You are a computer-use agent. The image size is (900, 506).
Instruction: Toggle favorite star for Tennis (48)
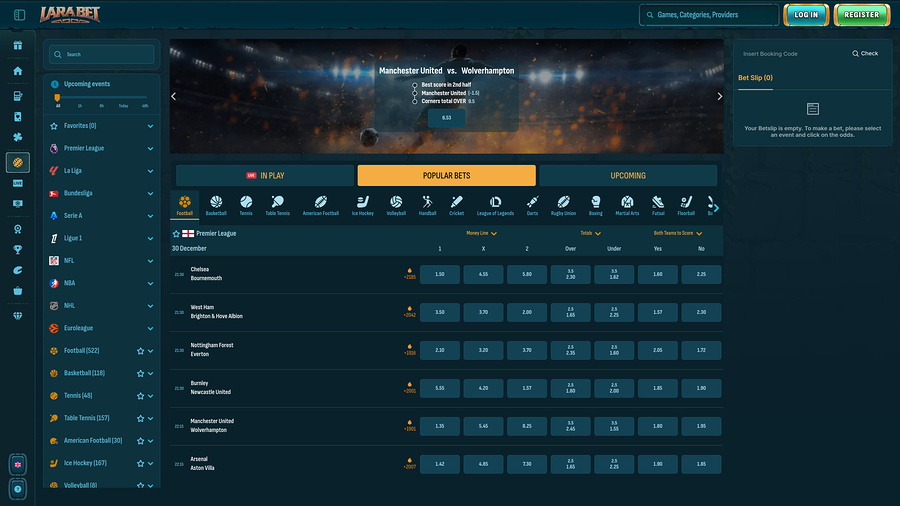click(140, 396)
